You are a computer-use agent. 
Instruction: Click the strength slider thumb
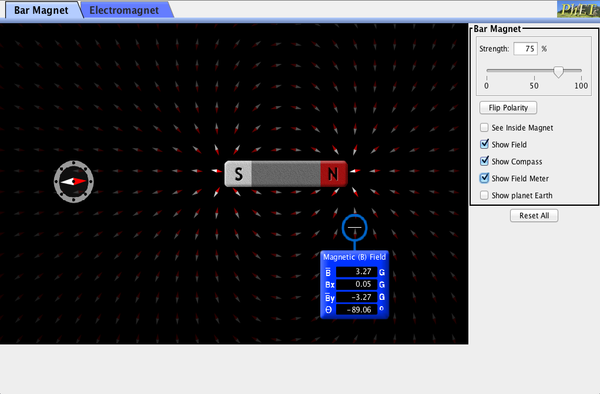pos(558,72)
